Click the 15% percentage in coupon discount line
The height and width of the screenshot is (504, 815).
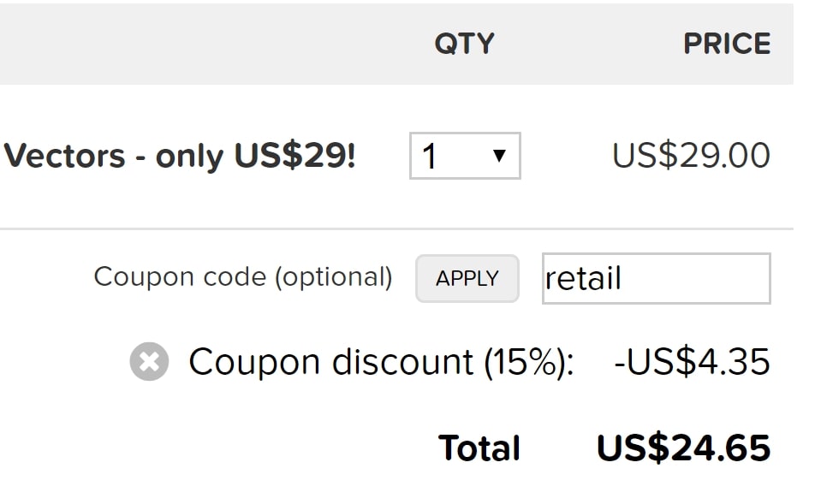point(526,362)
